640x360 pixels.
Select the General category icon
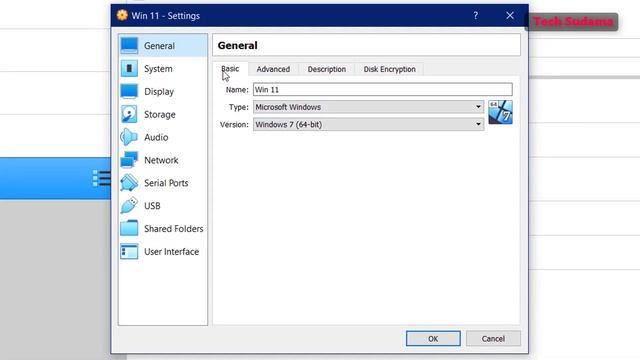pyautogui.click(x=129, y=45)
